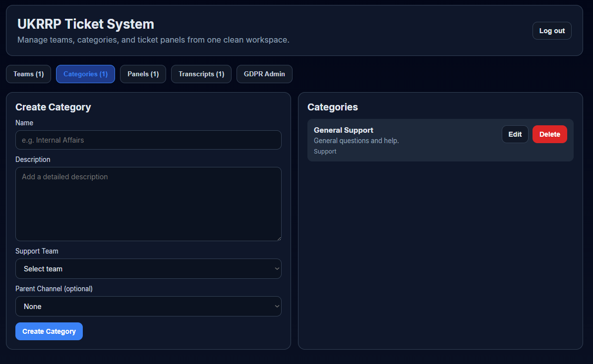Click the UKRRP Ticket System heading
593x364 pixels.
[85, 24]
